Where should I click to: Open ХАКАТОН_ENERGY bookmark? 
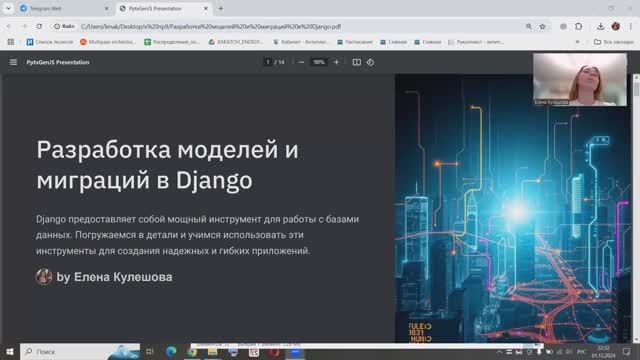236,42
